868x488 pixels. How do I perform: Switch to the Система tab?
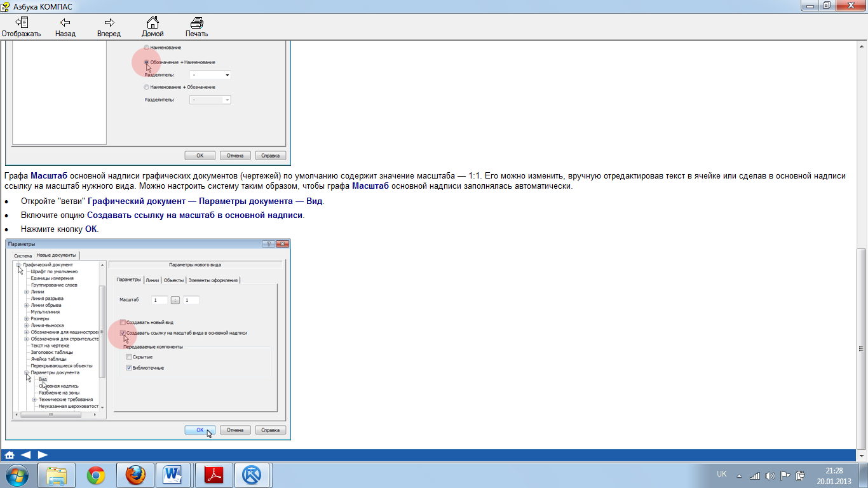[x=23, y=255]
